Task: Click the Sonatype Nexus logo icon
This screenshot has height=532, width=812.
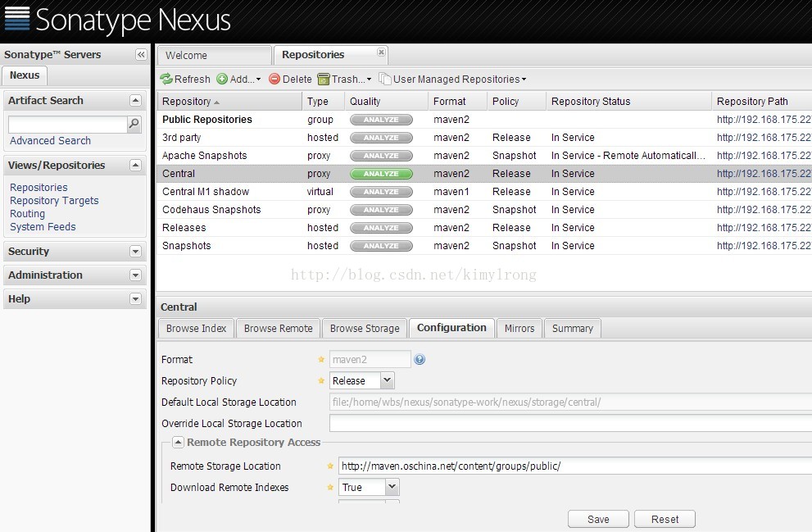Action: click(17, 18)
